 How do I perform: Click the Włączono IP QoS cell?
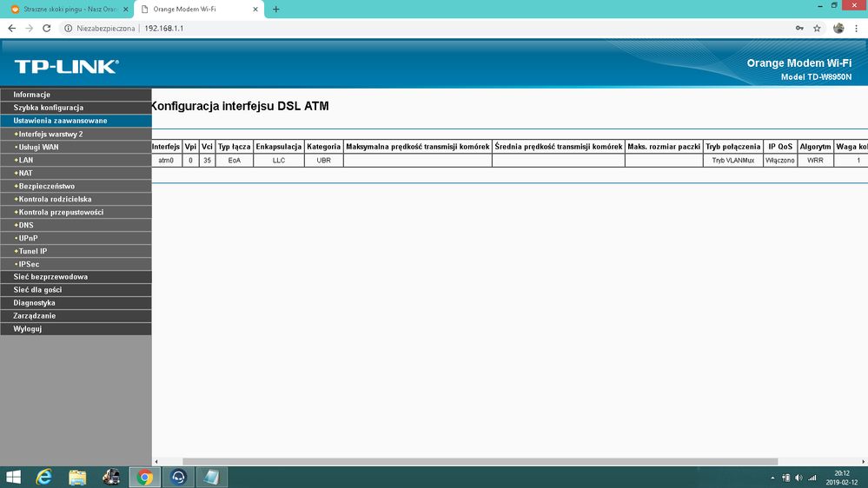click(780, 161)
